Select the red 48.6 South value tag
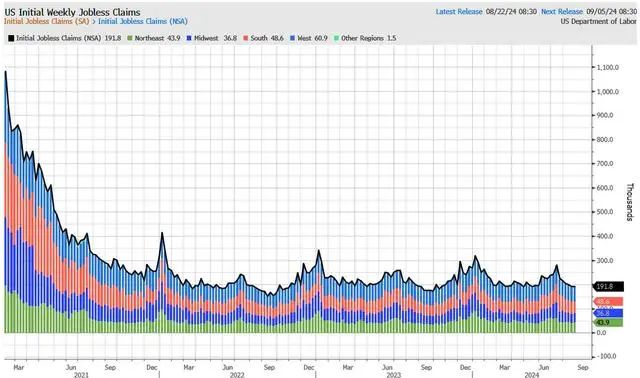The width and height of the screenshot is (640, 378). point(608,302)
